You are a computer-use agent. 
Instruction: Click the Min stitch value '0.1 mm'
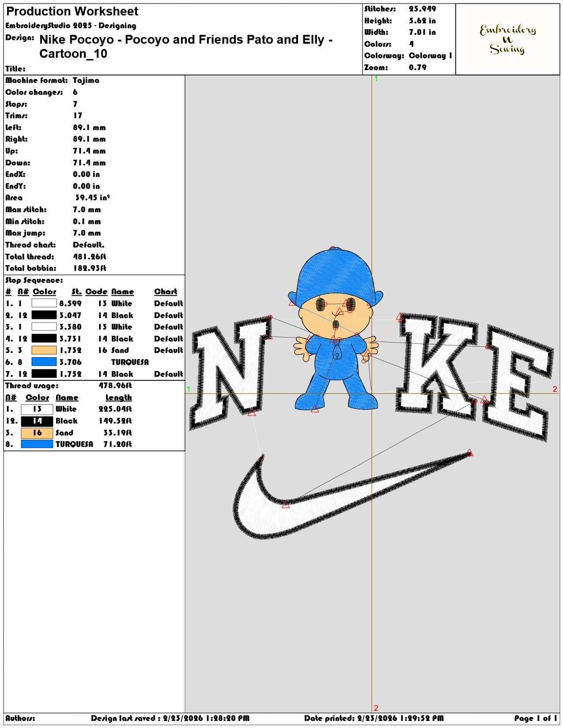(x=87, y=221)
